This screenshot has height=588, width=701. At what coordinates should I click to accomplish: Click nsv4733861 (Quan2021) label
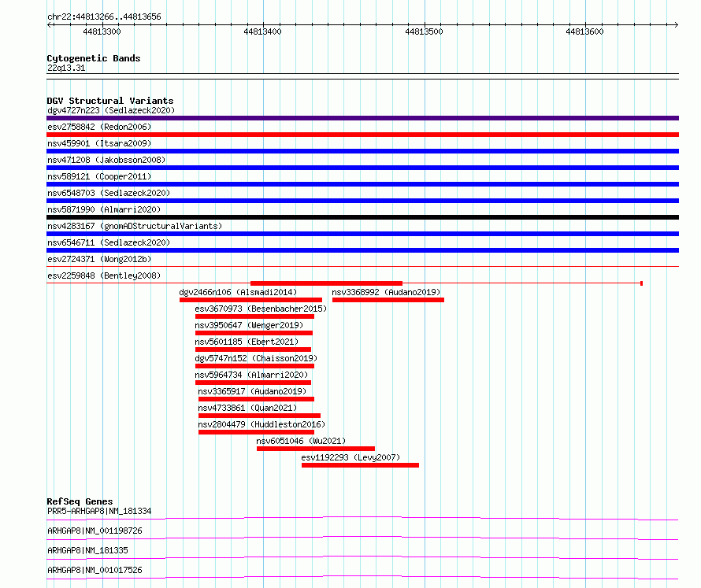point(247,408)
